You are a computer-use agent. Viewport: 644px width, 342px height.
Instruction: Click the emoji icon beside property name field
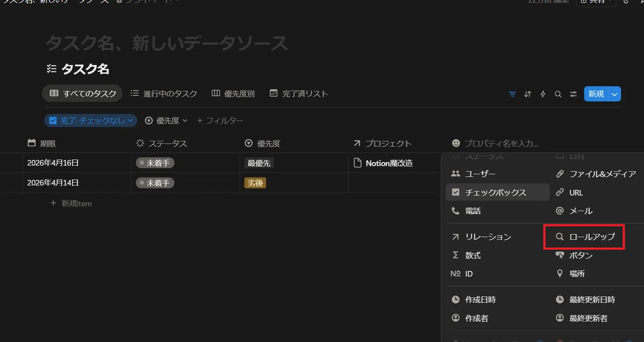point(456,143)
